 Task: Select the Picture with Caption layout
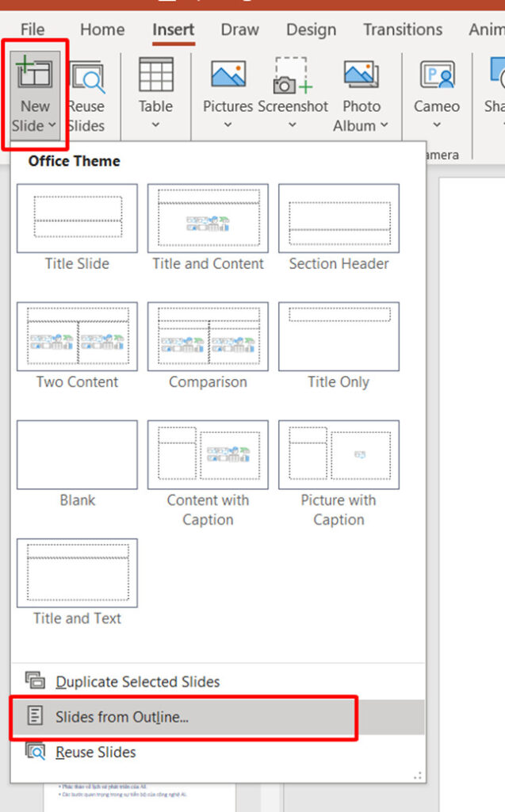pos(339,455)
